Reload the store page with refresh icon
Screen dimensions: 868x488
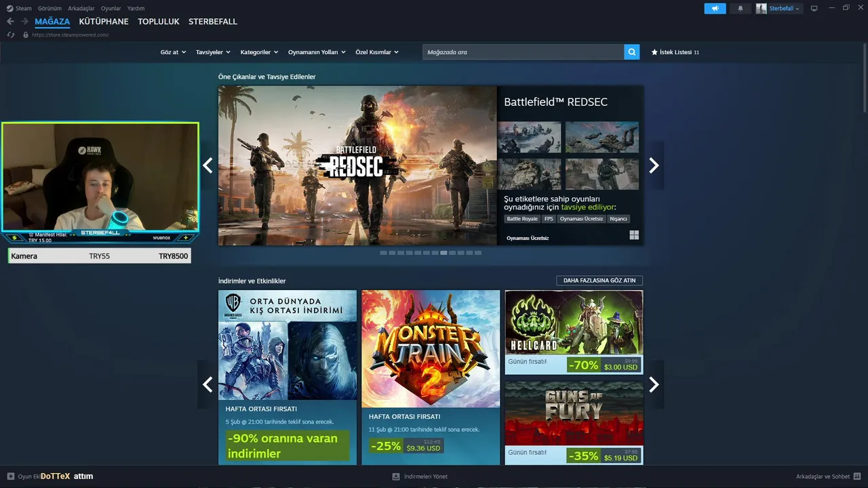coord(10,35)
